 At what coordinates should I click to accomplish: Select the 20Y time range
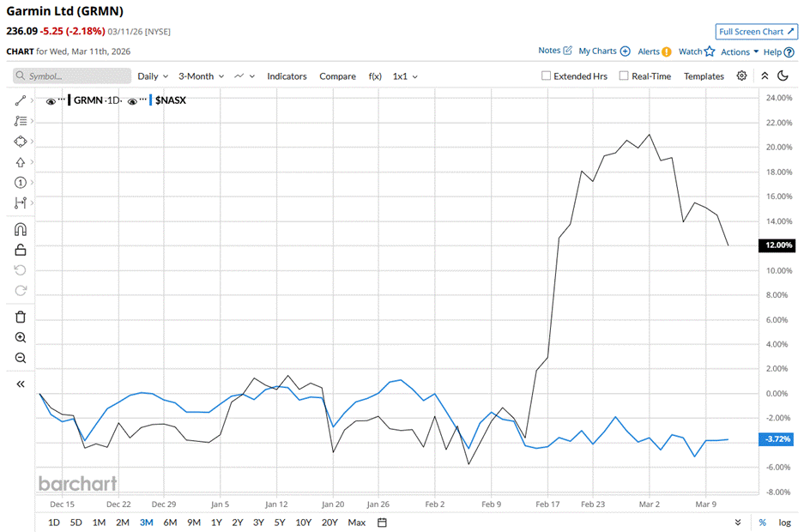[329, 523]
